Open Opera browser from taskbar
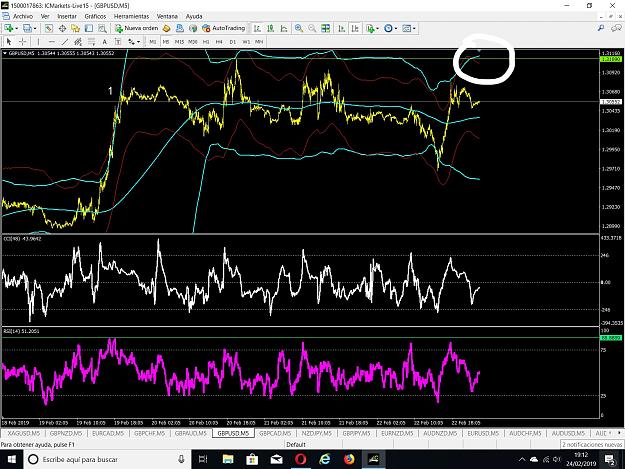This screenshot has height=469, width=625. click(301, 459)
